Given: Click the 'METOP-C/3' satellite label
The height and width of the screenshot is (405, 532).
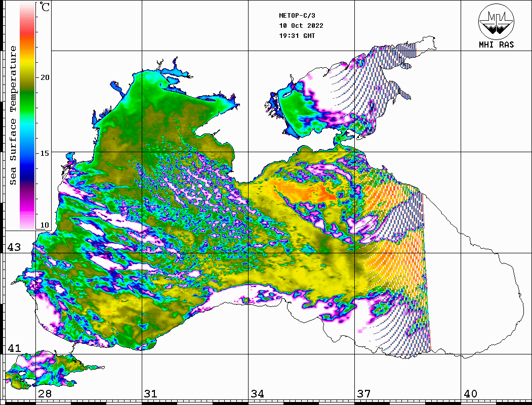Looking at the screenshot, I should click(x=297, y=16).
